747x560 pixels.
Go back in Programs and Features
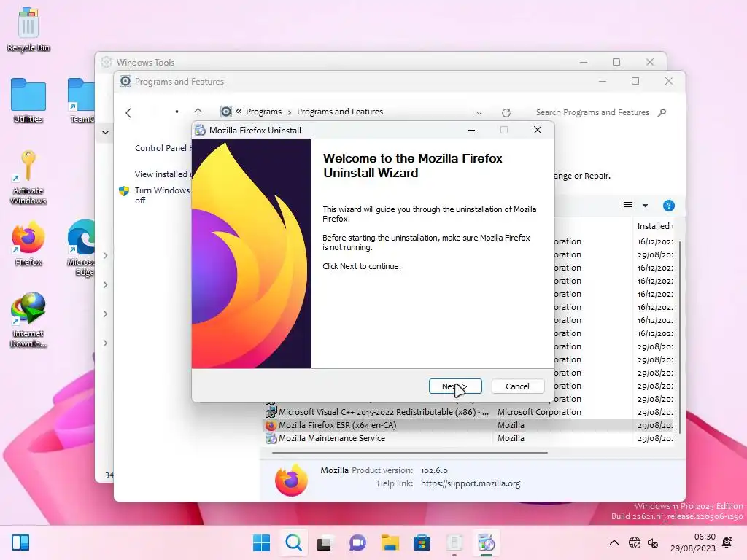coord(128,113)
